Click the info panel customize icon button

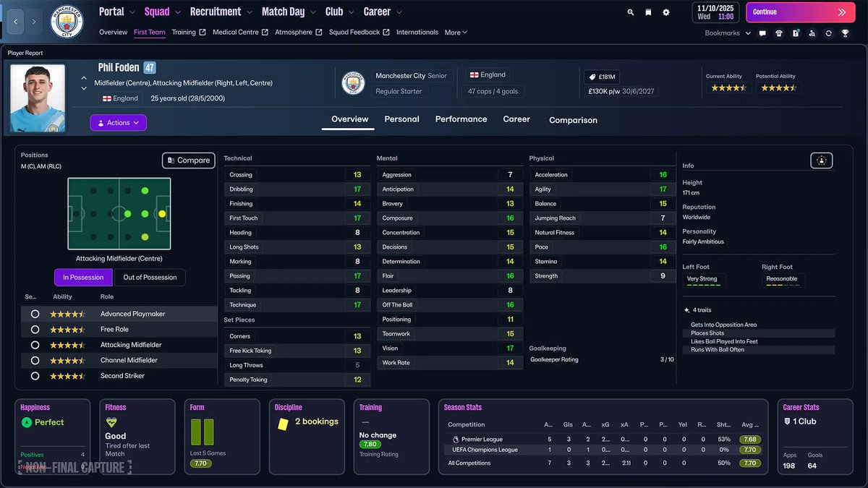(x=822, y=160)
